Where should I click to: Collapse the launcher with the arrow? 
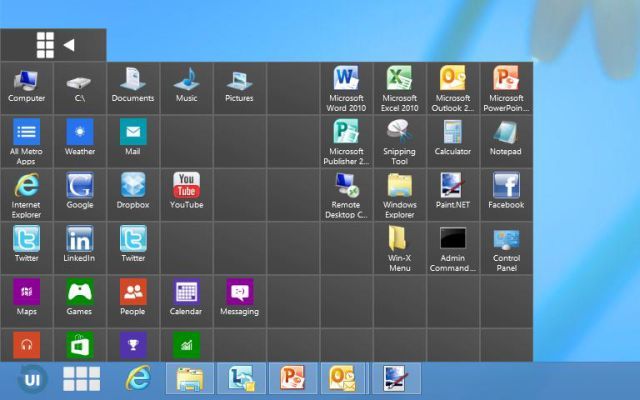tap(69, 44)
